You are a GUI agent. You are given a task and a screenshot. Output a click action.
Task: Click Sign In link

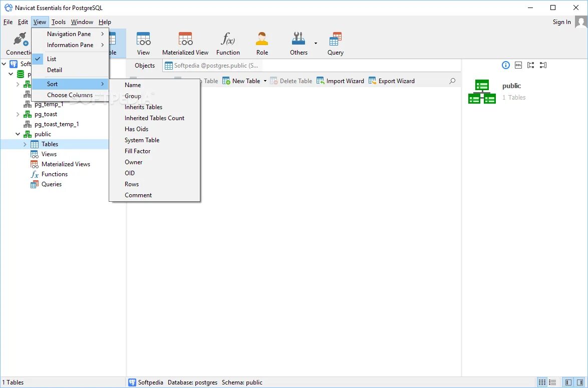pos(561,22)
